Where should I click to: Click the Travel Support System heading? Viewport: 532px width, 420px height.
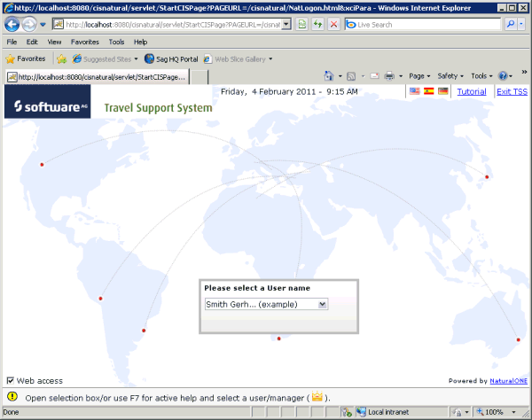coord(158,108)
